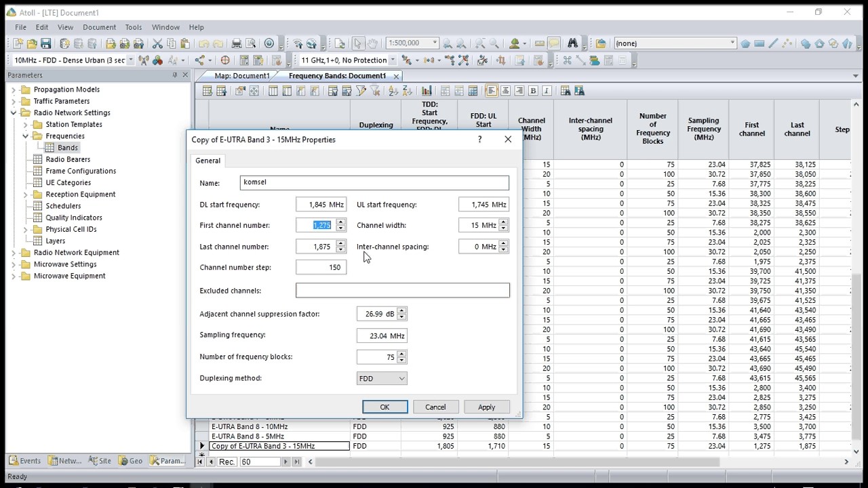Click the Save document icon
This screenshot has width=868, height=488.
point(45,43)
